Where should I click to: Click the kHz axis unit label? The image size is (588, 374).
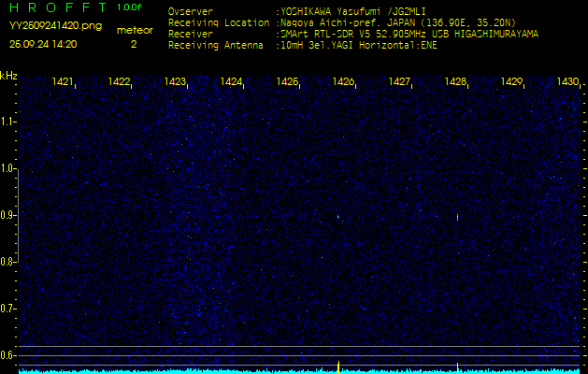point(8,75)
